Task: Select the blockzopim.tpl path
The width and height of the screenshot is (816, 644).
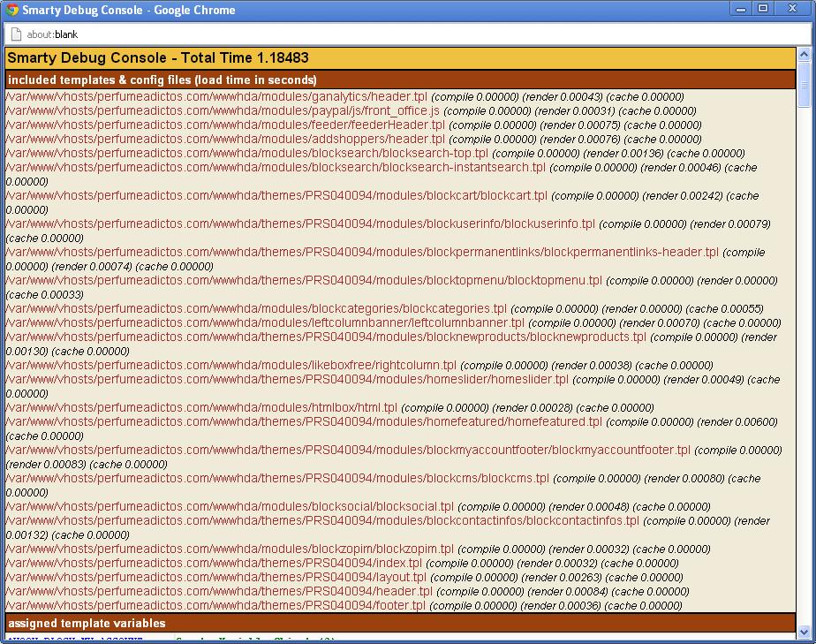Action: coord(230,549)
